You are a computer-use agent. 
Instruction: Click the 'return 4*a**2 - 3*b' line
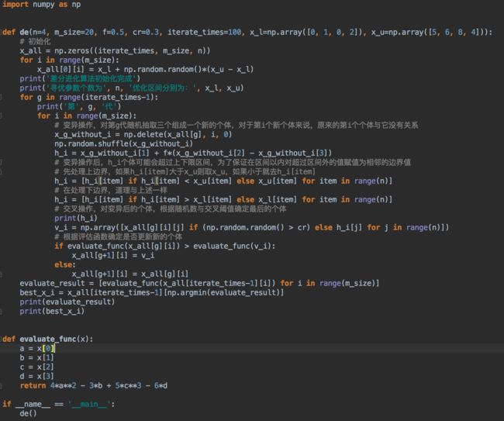tap(94, 386)
